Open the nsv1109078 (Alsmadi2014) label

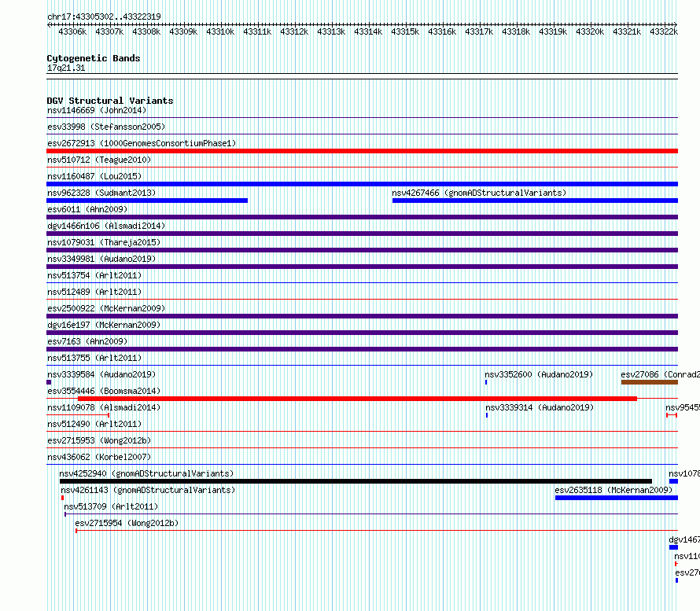tap(104, 407)
